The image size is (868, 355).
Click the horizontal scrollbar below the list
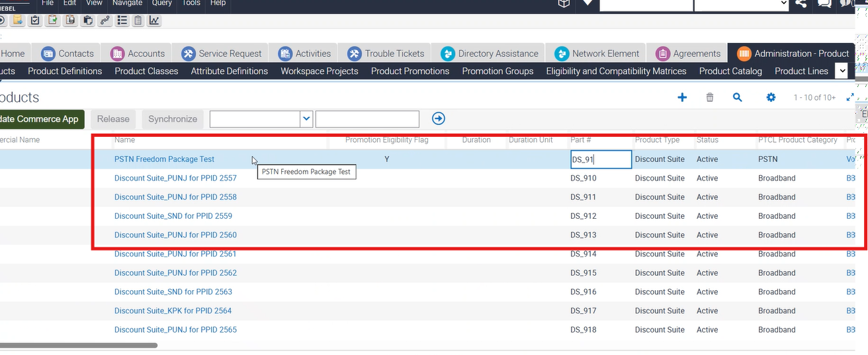(x=78, y=345)
